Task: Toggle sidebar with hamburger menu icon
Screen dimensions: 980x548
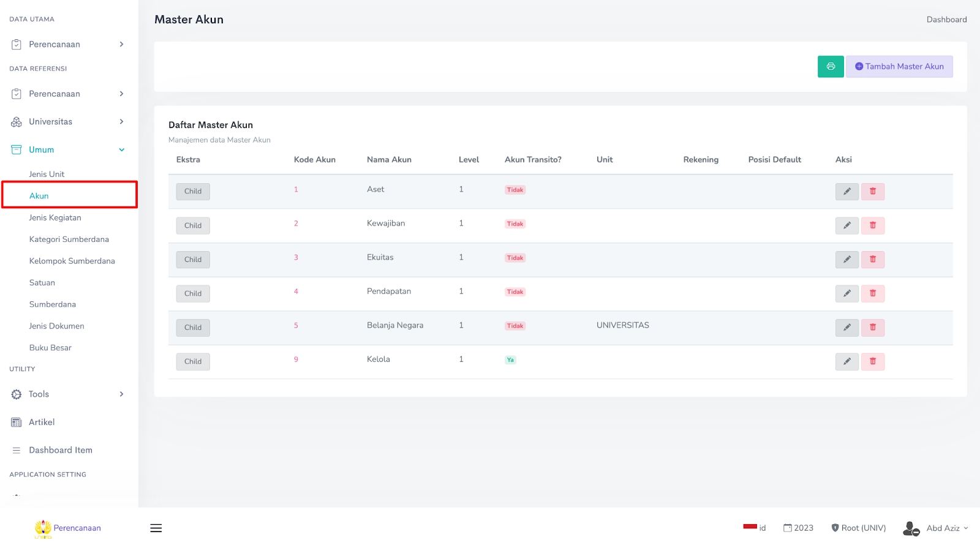Action: (x=156, y=528)
